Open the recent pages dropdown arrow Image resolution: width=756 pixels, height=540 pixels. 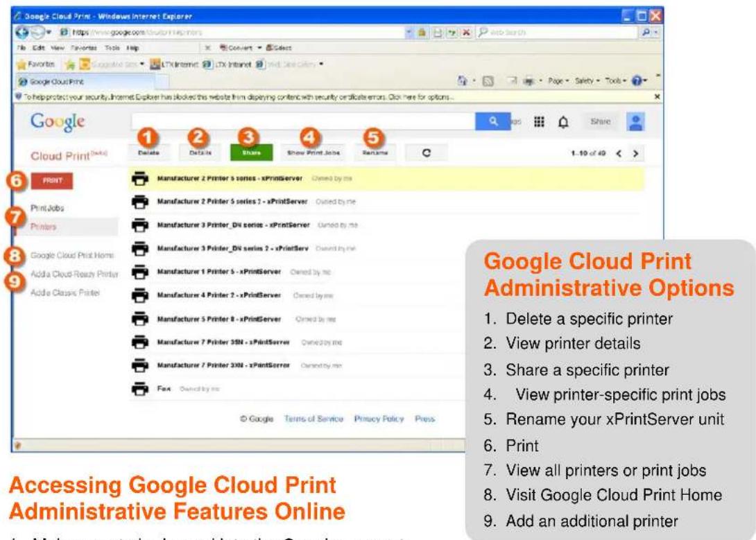click(x=49, y=33)
